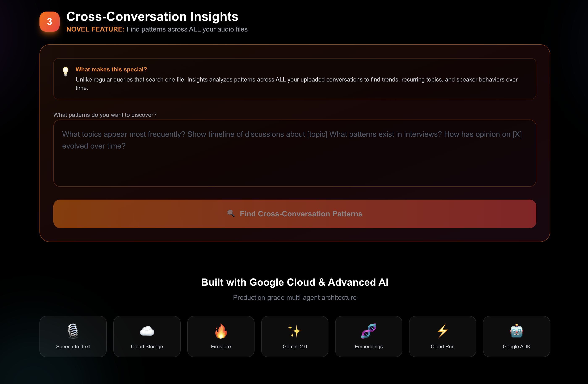588x384 pixels.
Task: Click the Speech-to-Text microphone icon
Action: pyautogui.click(x=73, y=331)
